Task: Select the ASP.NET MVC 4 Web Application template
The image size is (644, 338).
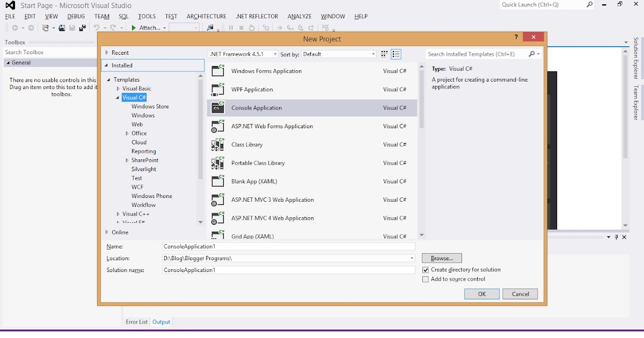Action: (312, 218)
